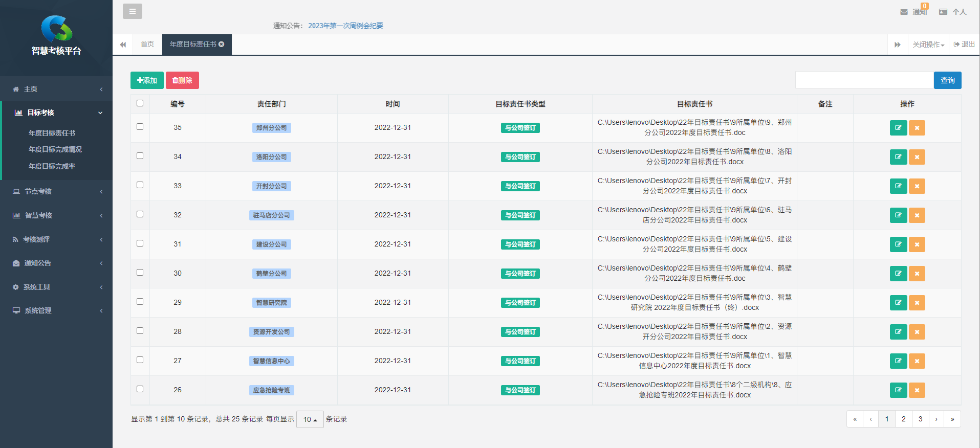This screenshot has width=980, height=448.
Task: Click the notification envelope icon
Action: (904, 12)
